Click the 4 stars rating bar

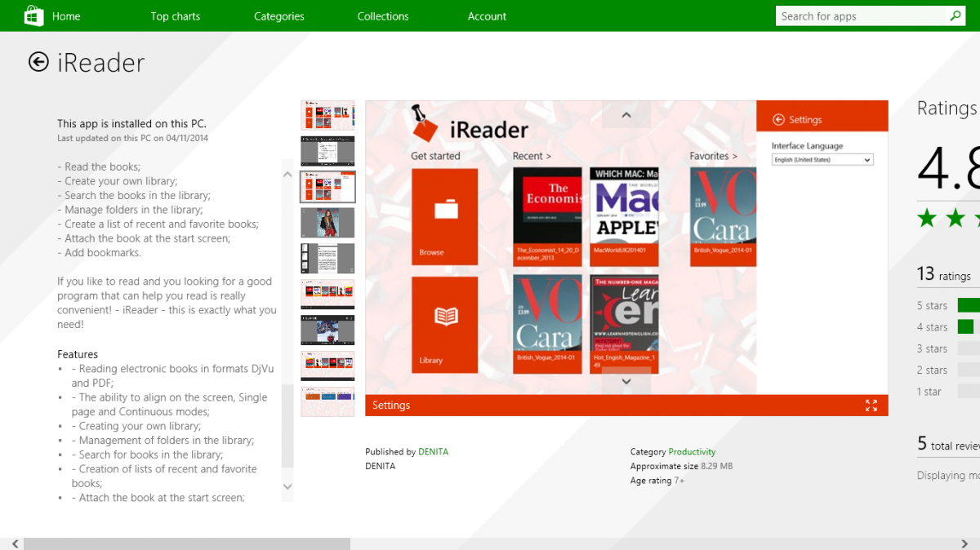pyautogui.click(x=969, y=326)
